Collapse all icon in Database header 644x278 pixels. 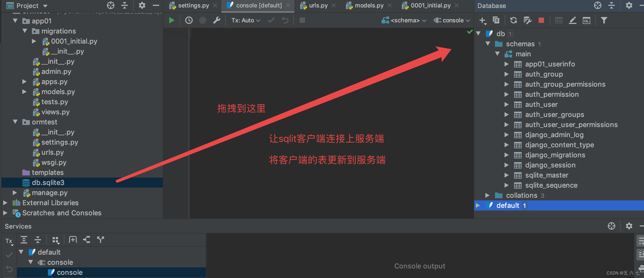coord(612,5)
